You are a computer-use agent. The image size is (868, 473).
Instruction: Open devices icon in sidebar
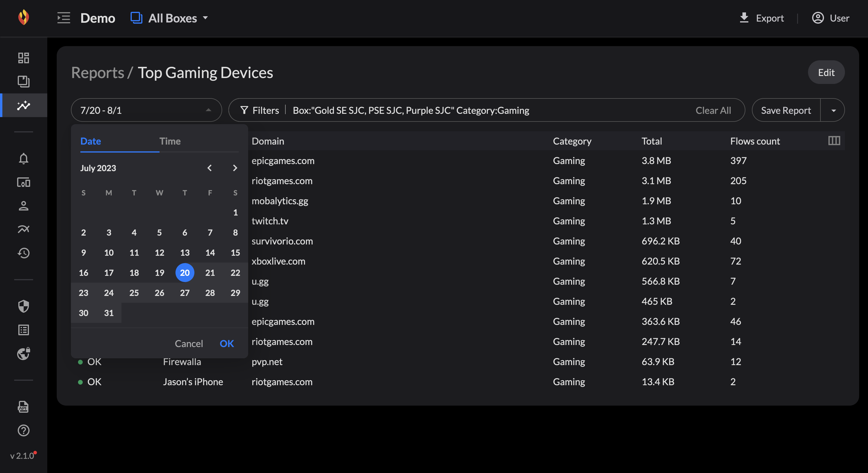coord(24,182)
